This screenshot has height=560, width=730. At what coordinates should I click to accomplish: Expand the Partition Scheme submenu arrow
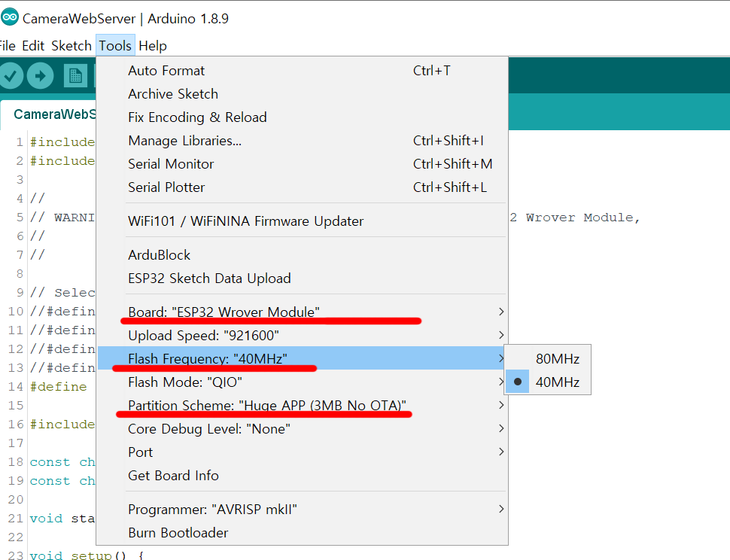(501, 405)
